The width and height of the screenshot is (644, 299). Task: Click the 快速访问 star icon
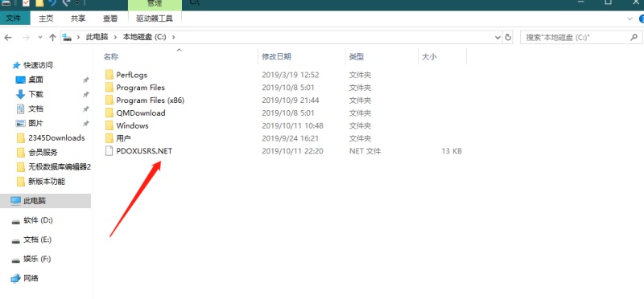(x=16, y=65)
